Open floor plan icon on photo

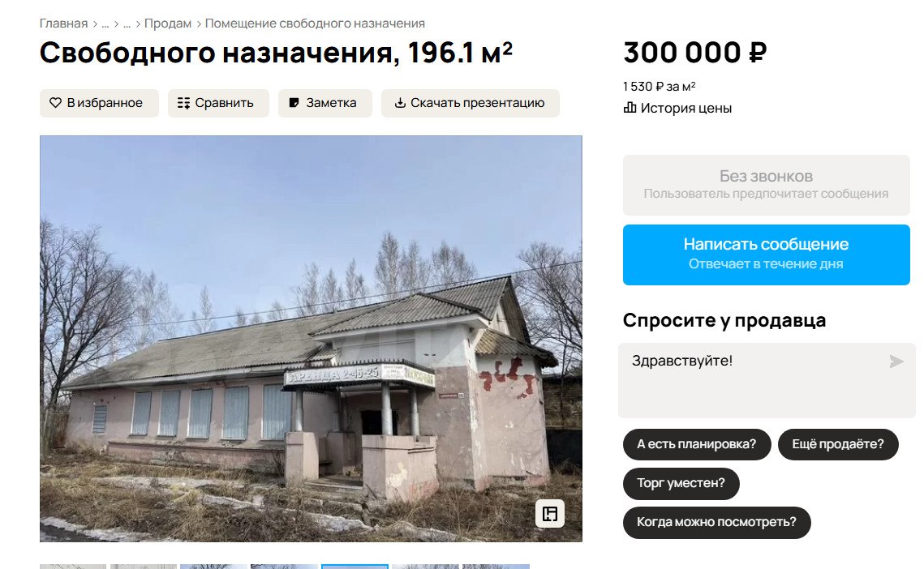click(550, 514)
